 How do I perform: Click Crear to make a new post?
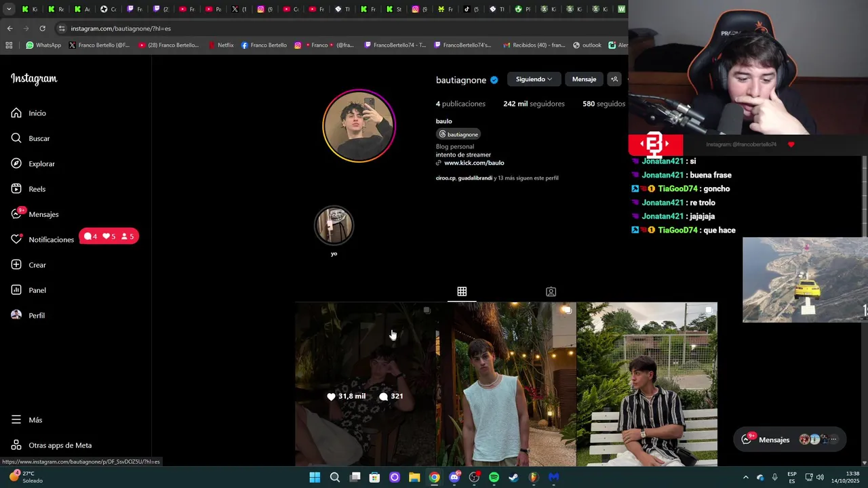tap(28, 265)
